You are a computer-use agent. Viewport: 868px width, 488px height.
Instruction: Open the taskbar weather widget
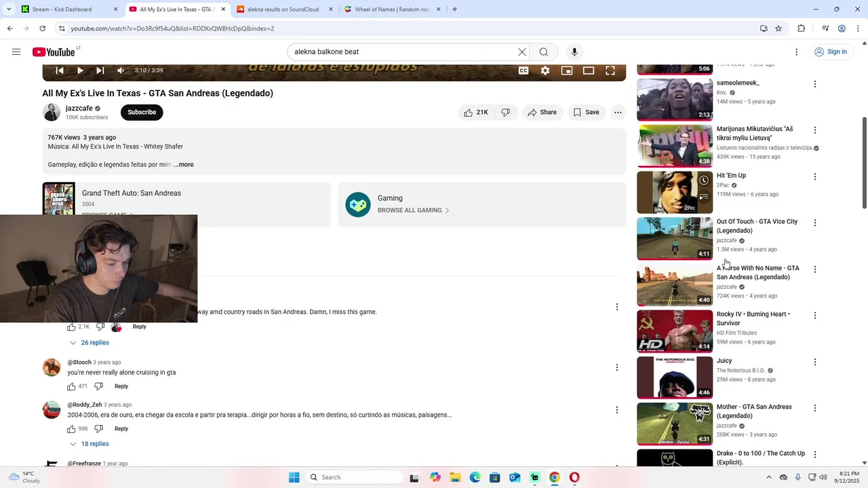coord(25,477)
